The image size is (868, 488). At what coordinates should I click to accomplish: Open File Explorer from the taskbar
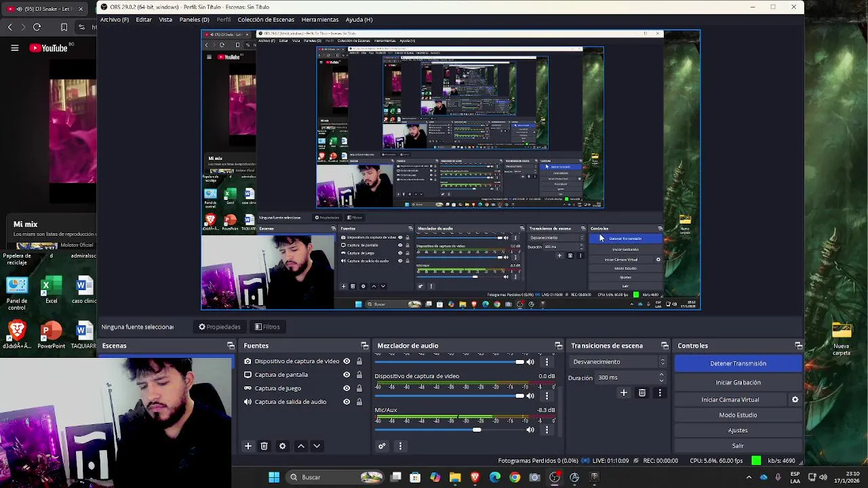coord(455,477)
